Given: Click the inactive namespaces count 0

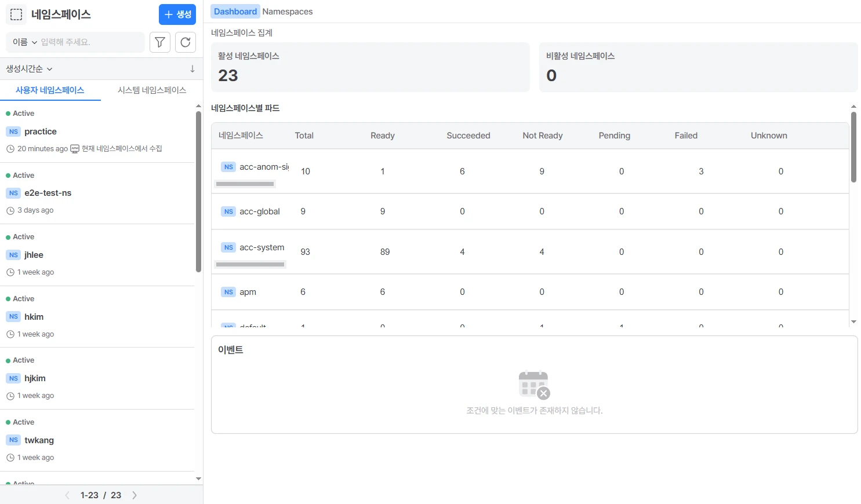Looking at the screenshot, I should (551, 76).
